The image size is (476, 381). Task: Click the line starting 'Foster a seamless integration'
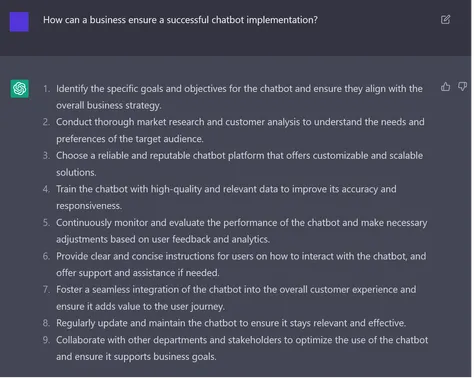(238, 291)
